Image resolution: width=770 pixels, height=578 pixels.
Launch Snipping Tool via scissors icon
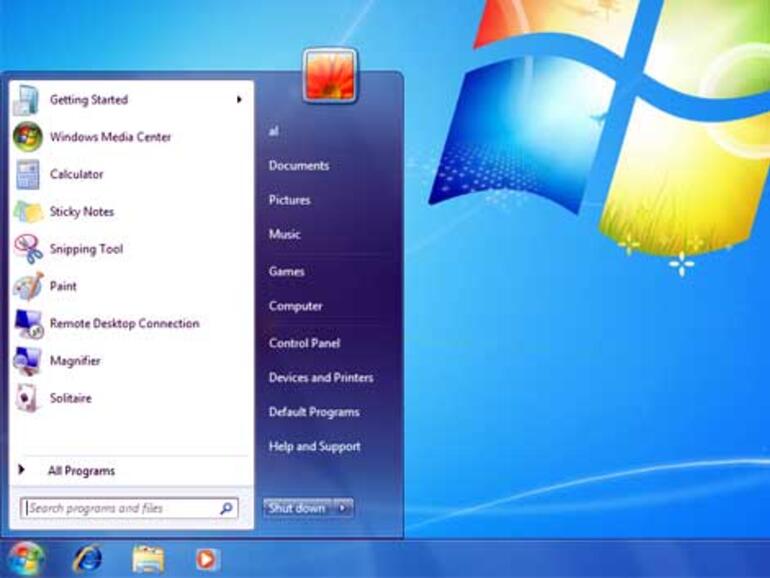coord(28,249)
